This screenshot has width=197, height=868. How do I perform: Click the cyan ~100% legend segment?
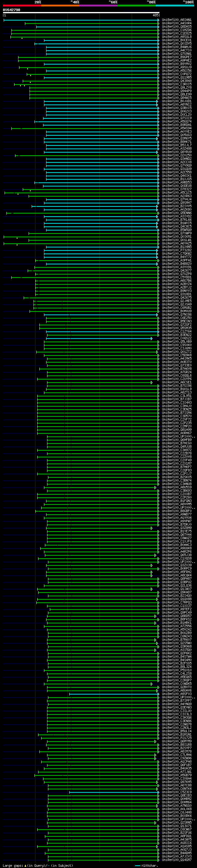[x=175, y=6]
